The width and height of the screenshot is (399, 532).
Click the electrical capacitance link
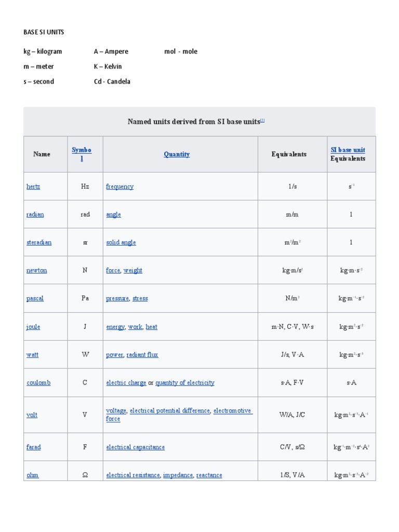(136, 447)
